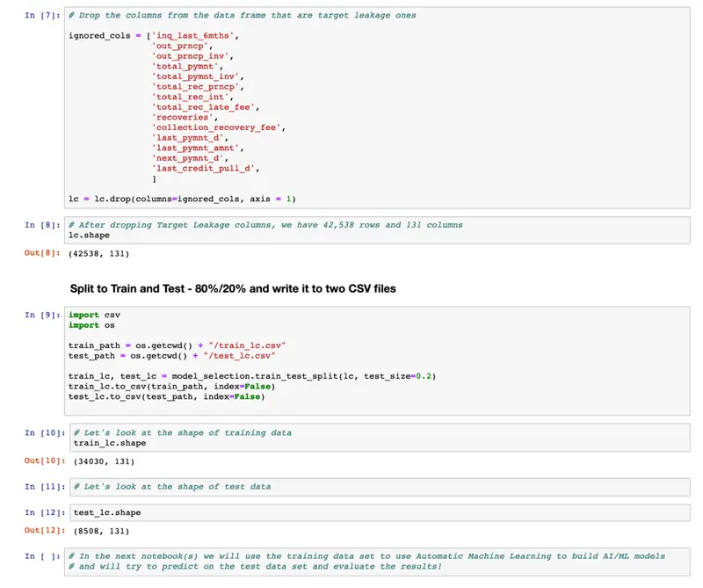Click the 'last_pymnt_d' entry
This screenshot has height=588, width=703.
coord(187,138)
